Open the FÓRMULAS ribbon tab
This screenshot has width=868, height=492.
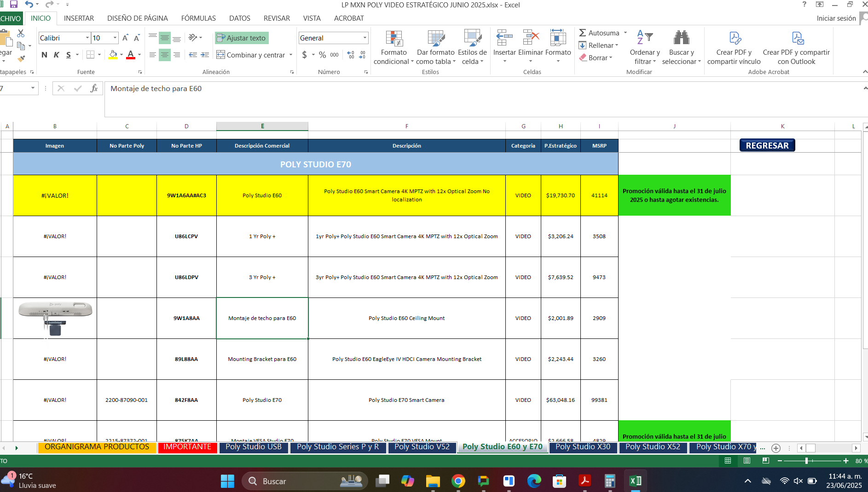(x=198, y=18)
